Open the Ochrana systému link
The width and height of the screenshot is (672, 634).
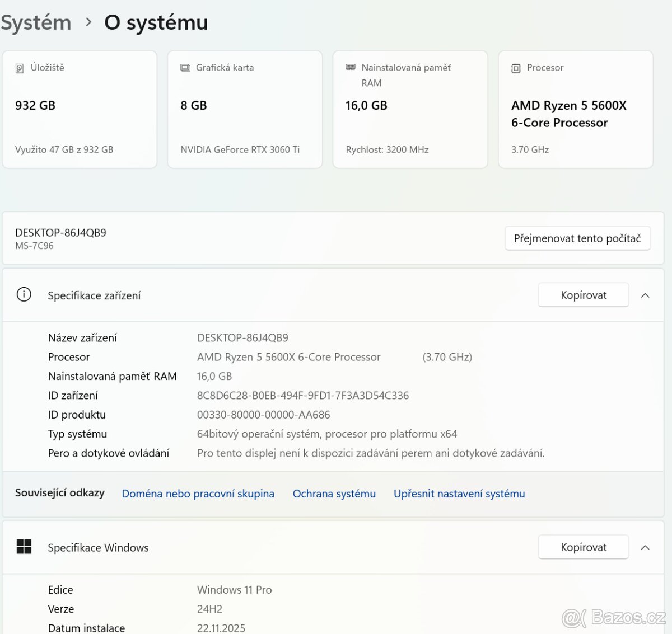[x=334, y=493]
